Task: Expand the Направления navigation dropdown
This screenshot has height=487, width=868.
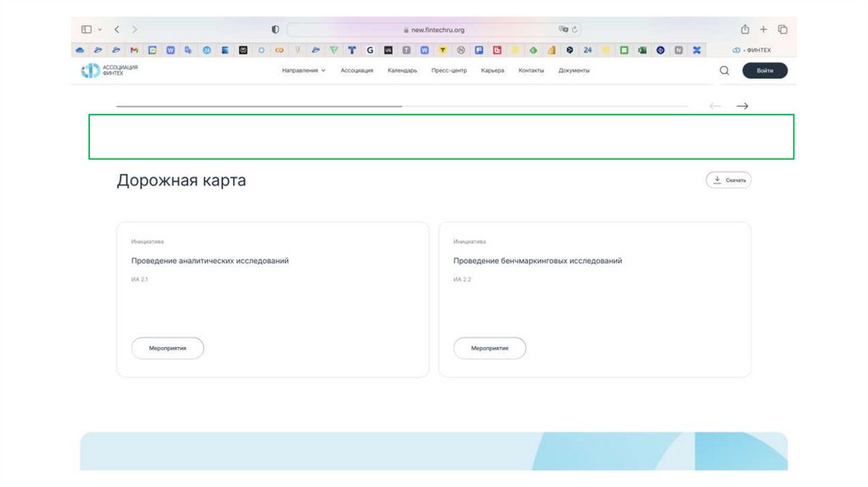Action: pos(303,70)
